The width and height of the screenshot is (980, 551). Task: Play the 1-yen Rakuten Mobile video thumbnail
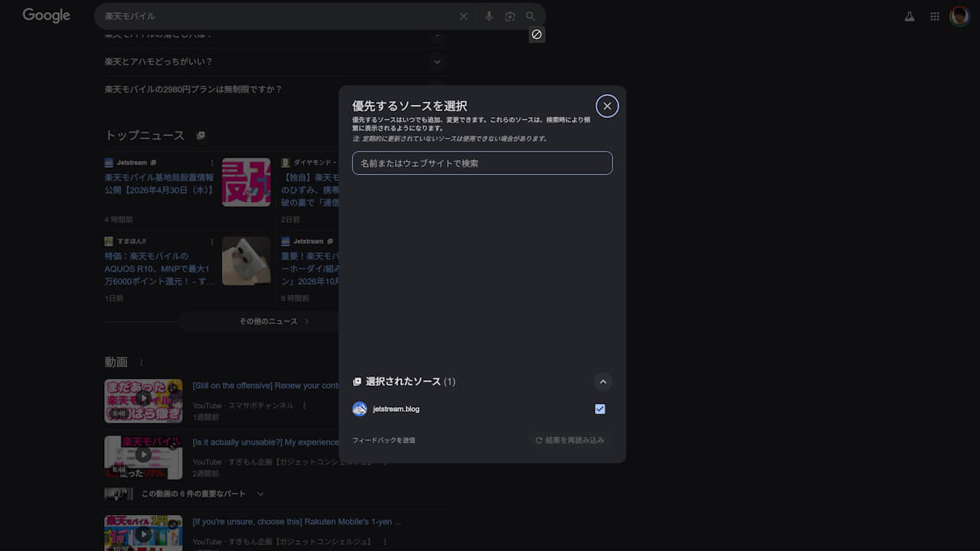pyautogui.click(x=143, y=533)
